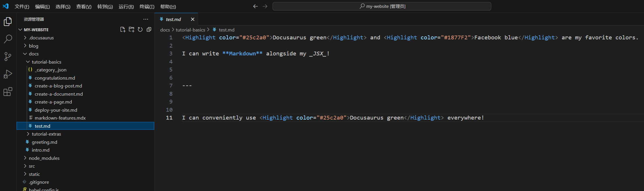Screen dimensions: 644x191
Task: Open 终端(T) menu
Action: pos(147,6)
